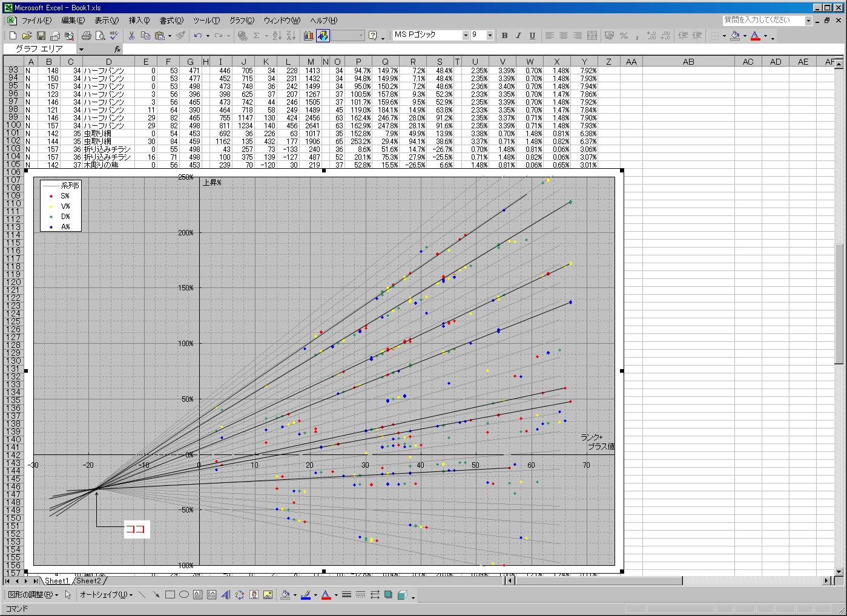Insert WordArt from the drawing toolbar

(226, 595)
